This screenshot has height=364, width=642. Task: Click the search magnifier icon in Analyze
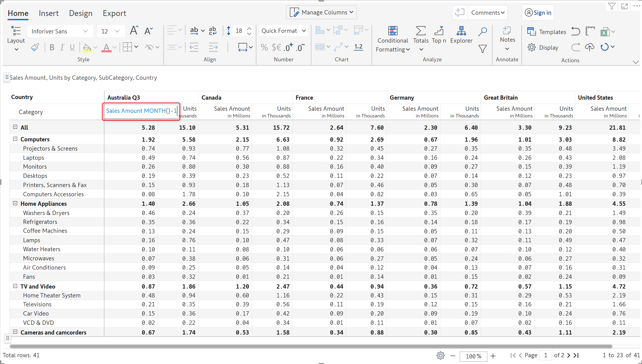[482, 31]
